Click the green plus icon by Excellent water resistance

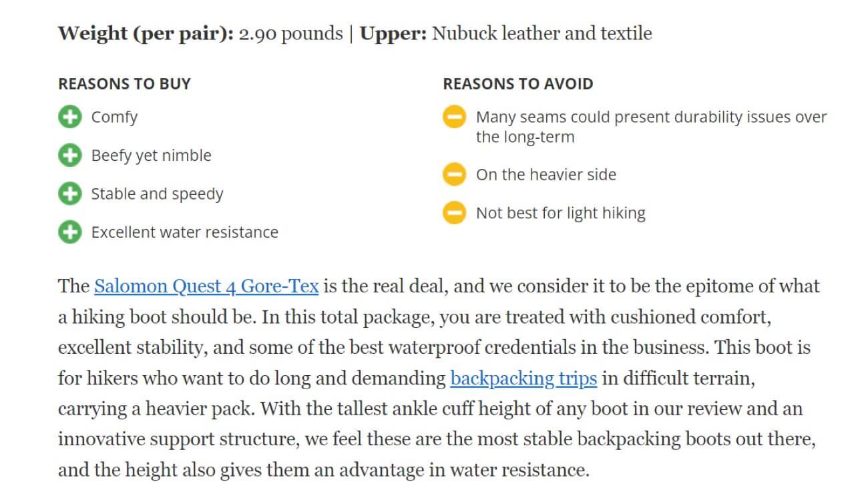69,233
